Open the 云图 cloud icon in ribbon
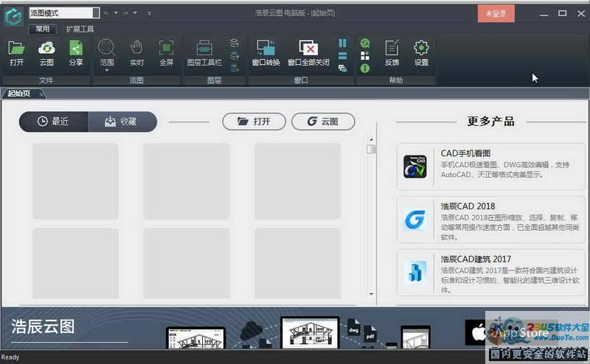This screenshot has height=364, width=590. [x=46, y=48]
